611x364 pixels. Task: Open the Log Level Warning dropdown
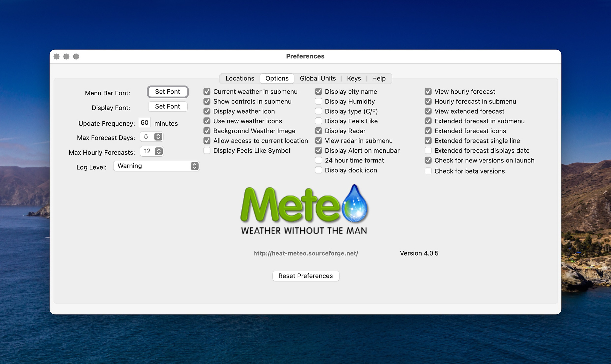click(x=156, y=166)
